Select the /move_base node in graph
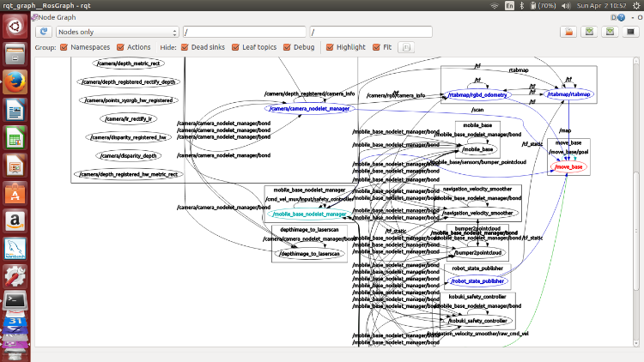 coord(570,166)
